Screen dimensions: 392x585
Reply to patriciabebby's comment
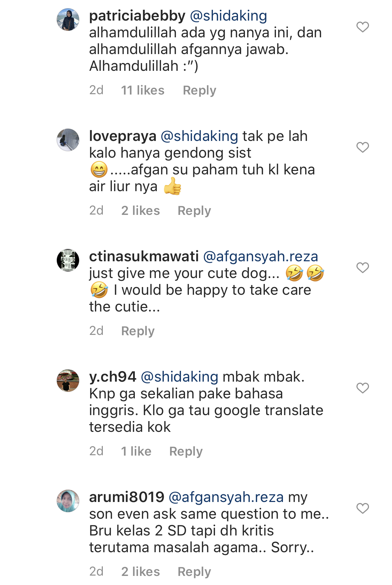[x=199, y=90]
